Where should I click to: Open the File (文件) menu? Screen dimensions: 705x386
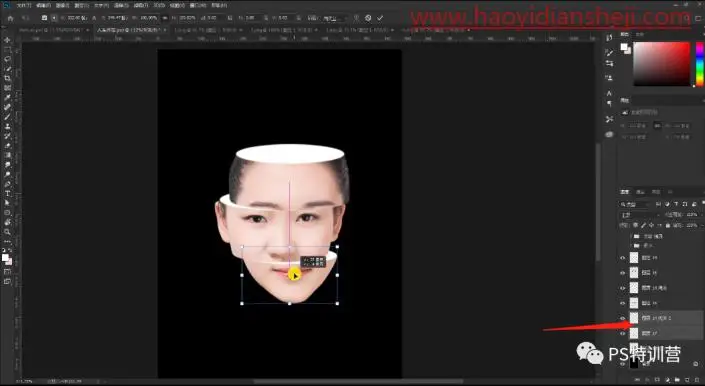point(24,5)
